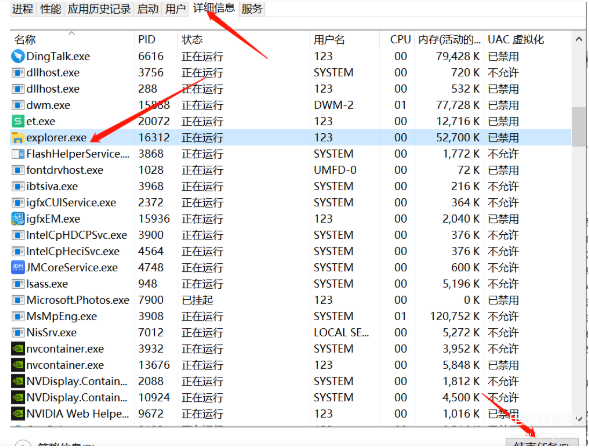Click the nvcontainer.exe icon with PID 13676
Screen dimensions: 589x448
[18, 365]
